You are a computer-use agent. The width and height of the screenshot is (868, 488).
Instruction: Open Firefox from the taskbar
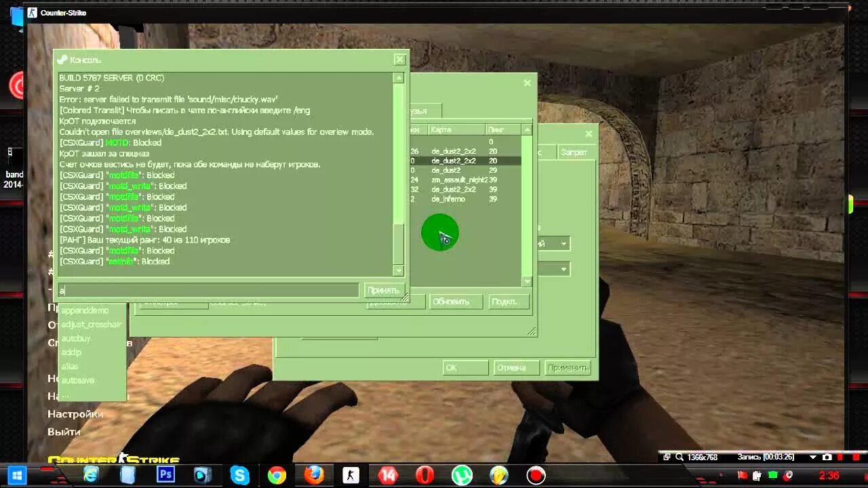click(313, 475)
